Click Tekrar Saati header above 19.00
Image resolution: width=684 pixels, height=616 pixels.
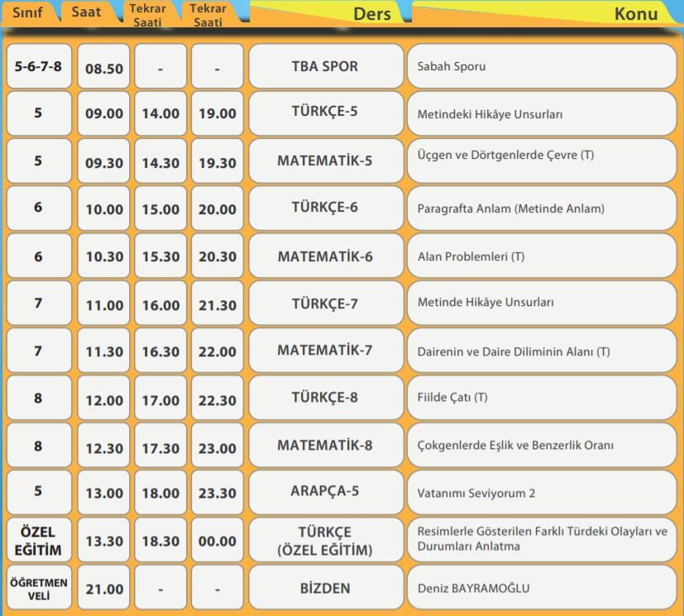[x=208, y=14]
